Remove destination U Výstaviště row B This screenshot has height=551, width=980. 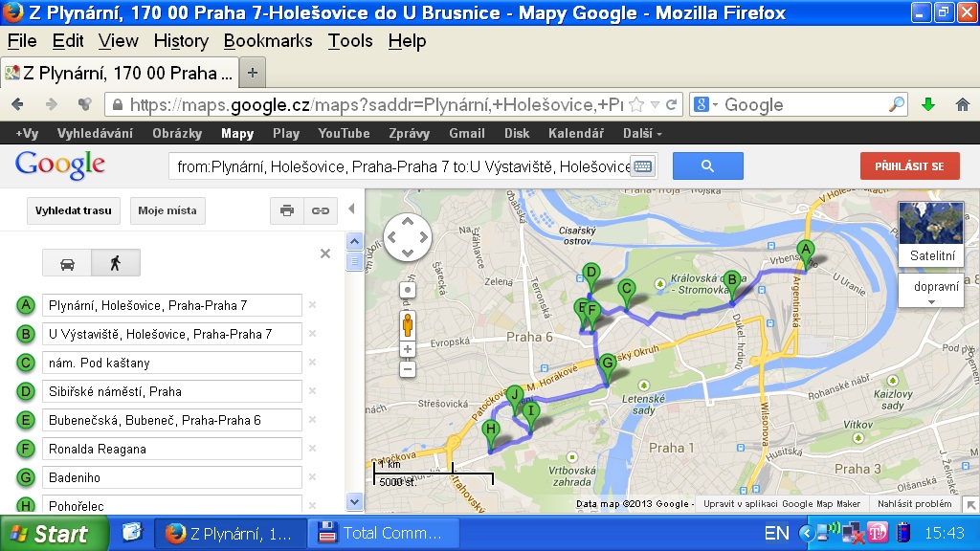313,334
